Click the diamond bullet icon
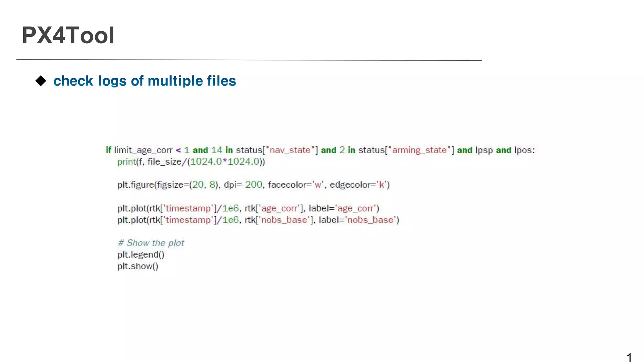The height and width of the screenshot is (362, 644). tap(41, 81)
